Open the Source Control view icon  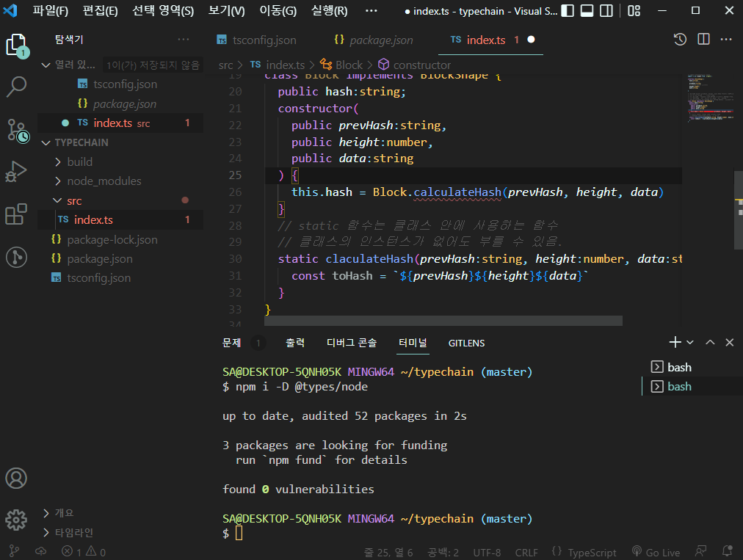pos(18,131)
